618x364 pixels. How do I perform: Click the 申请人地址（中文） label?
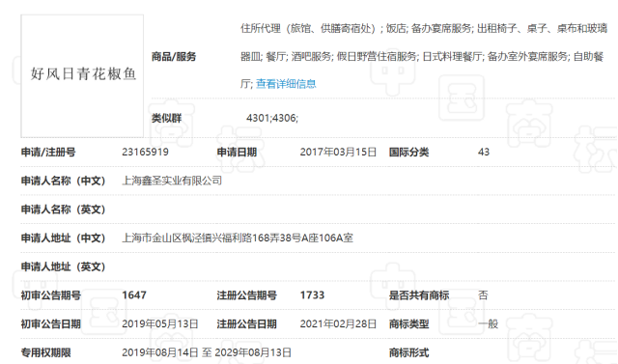pyautogui.click(x=63, y=238)
